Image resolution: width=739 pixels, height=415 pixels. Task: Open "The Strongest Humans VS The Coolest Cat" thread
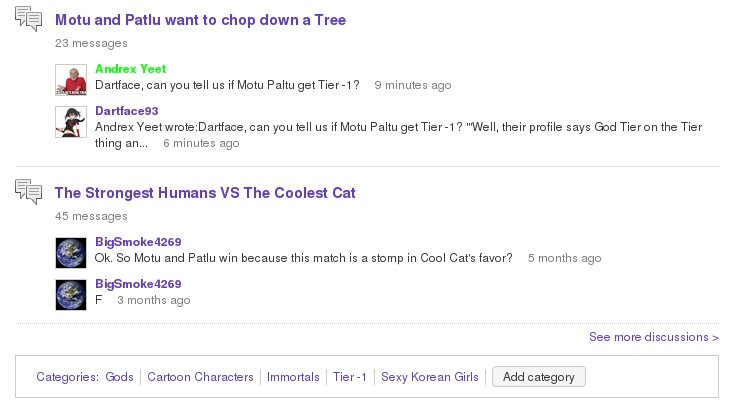(205, 193)
